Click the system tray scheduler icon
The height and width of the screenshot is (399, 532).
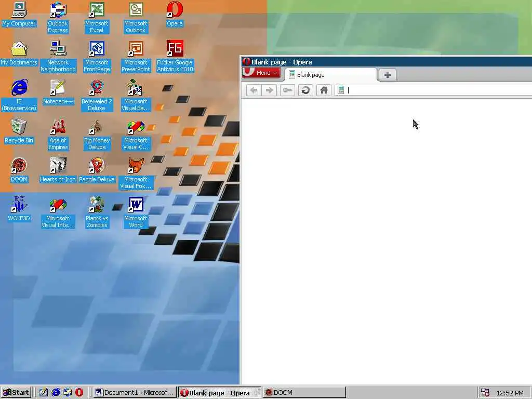click(485, 393)
